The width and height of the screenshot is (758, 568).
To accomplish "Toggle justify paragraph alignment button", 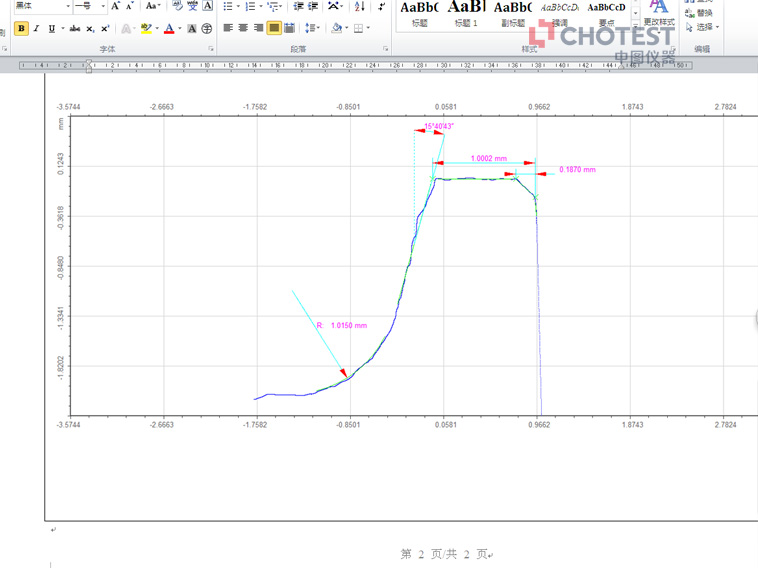I will 274,28.
